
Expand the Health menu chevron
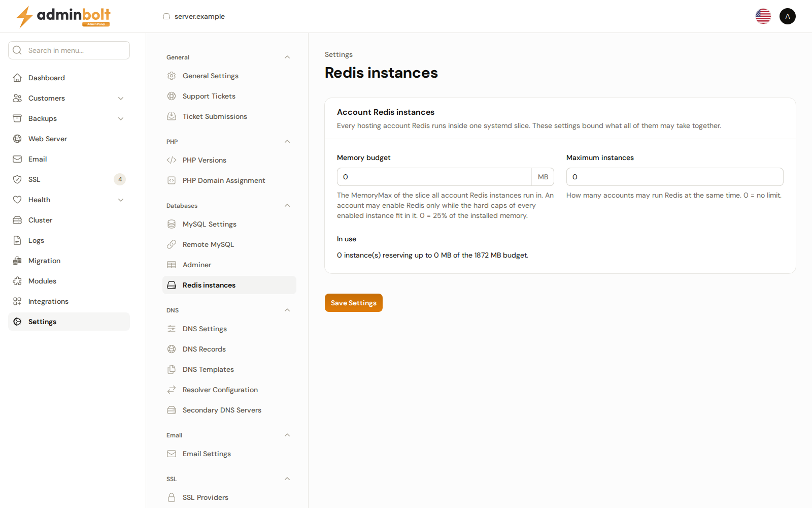121,200
